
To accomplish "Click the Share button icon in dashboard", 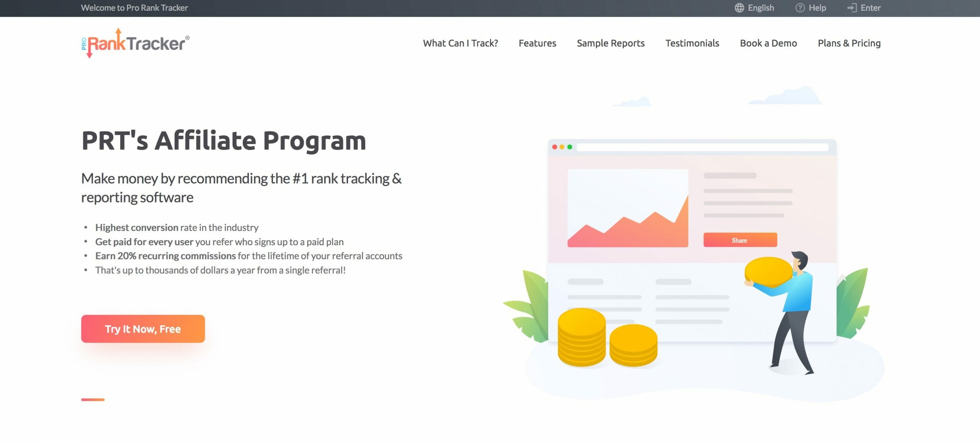I will coord(739,240).
